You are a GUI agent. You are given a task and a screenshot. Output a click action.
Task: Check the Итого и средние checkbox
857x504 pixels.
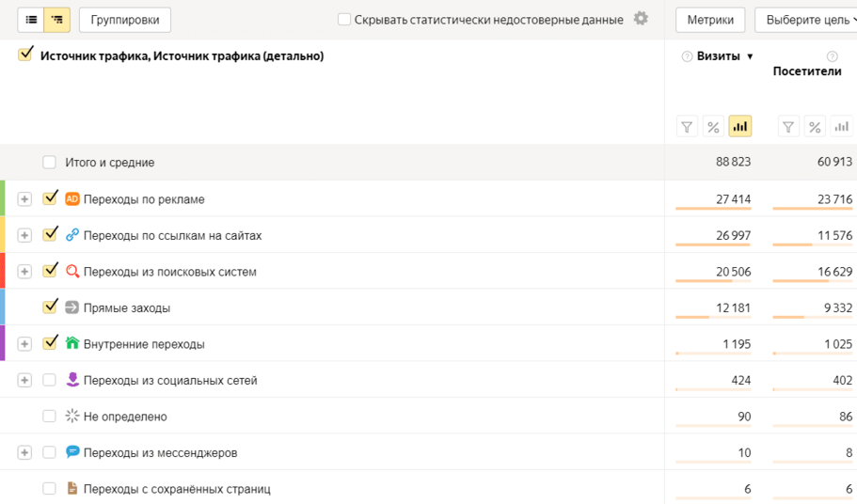pos(49,162)
